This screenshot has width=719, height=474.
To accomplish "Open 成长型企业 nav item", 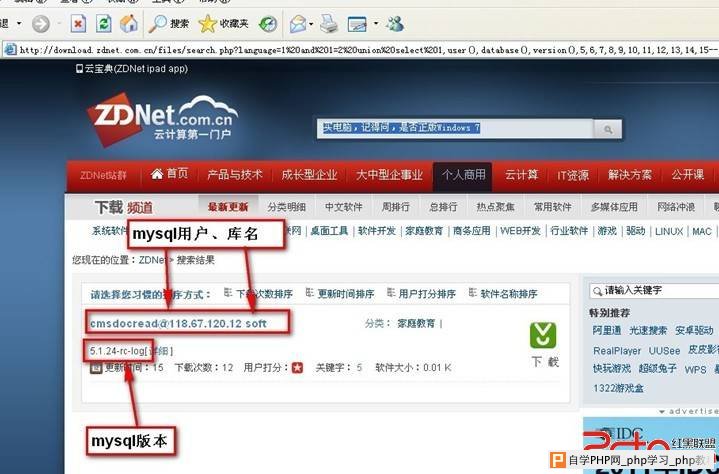I will click(310, 175).
